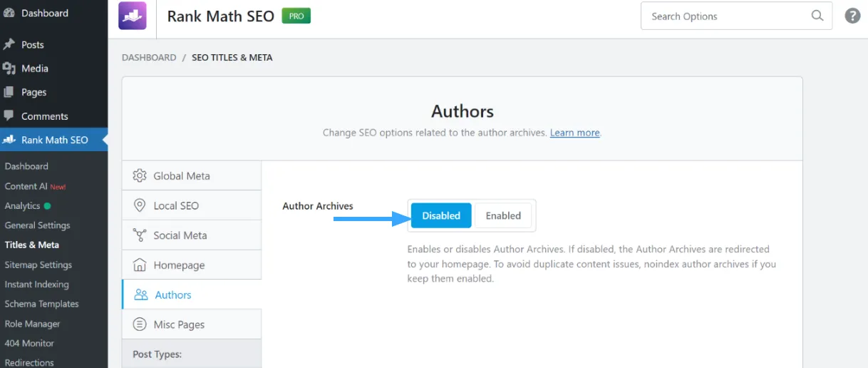Follow the Learn more link
This screenshot has width=868, height=368.
tap(574, 133)
